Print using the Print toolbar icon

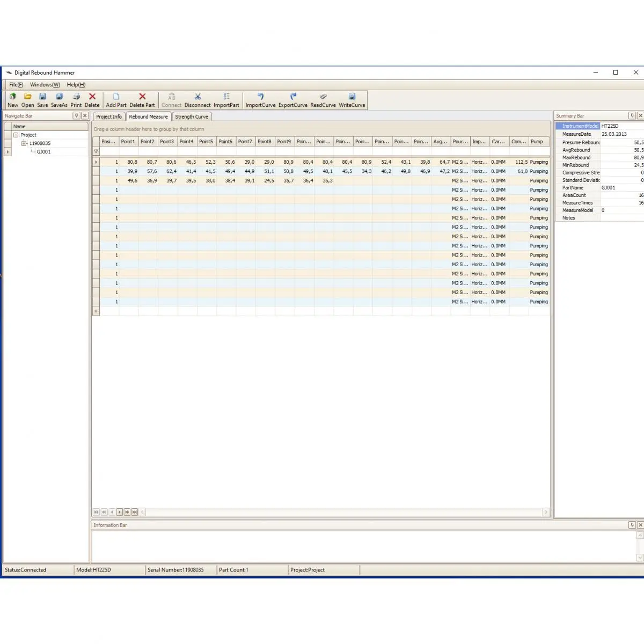[76, 97]
